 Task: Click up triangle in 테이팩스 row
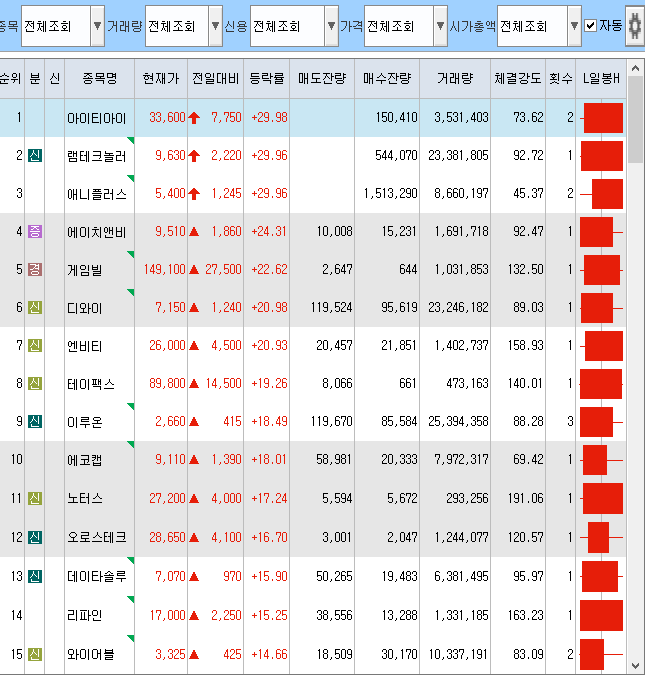click(x=194, y=383)
